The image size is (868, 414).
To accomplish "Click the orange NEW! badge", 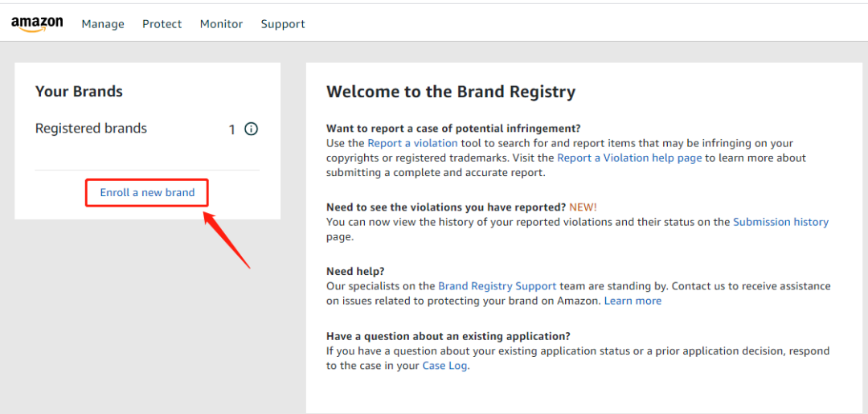I will click(x=583, y=207).
